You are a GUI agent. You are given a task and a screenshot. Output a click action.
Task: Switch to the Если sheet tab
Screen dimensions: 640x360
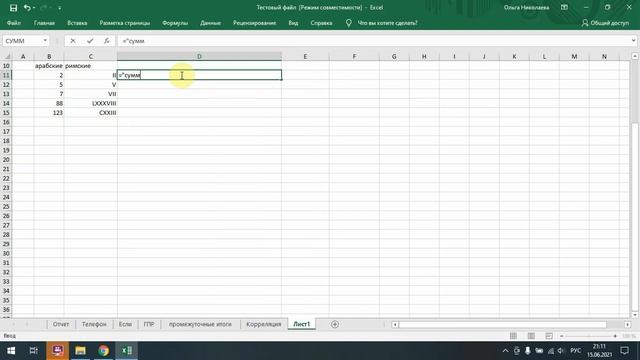pyautogui.click(x=125, y=324)
